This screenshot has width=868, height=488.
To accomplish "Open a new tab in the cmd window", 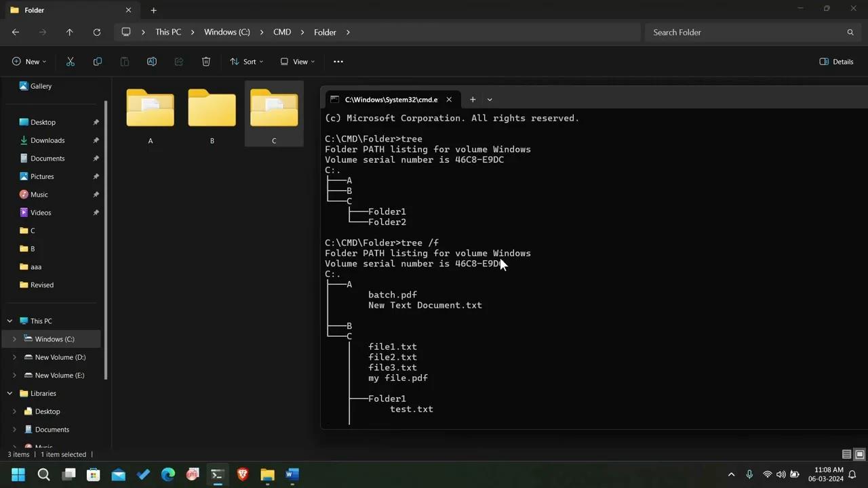I will [x=473, y=100].
